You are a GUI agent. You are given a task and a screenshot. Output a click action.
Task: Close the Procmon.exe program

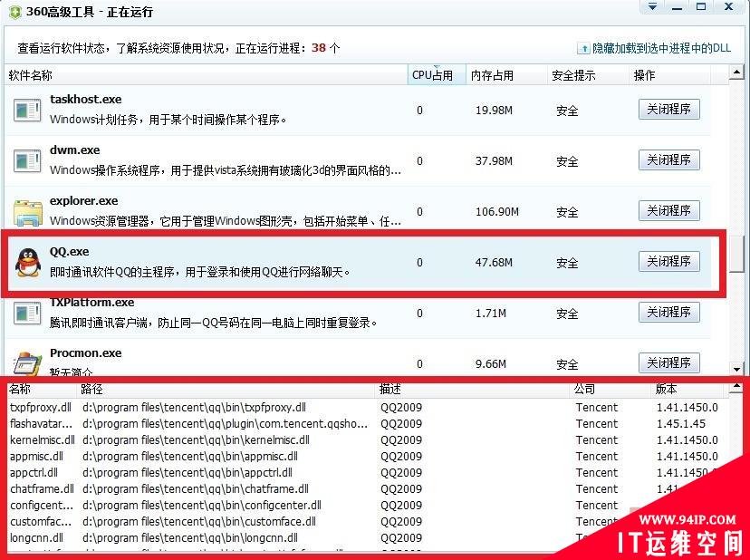pos(669,362)
